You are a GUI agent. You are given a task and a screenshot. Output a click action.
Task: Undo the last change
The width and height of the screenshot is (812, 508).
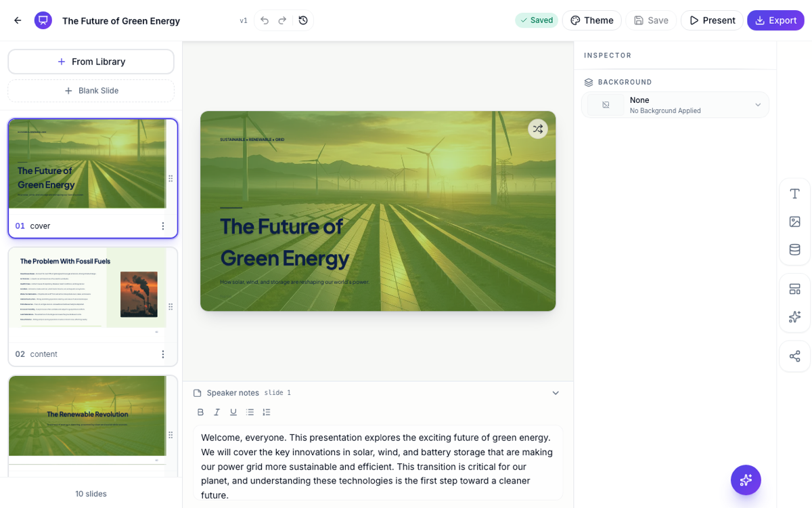tap(265, 20)
